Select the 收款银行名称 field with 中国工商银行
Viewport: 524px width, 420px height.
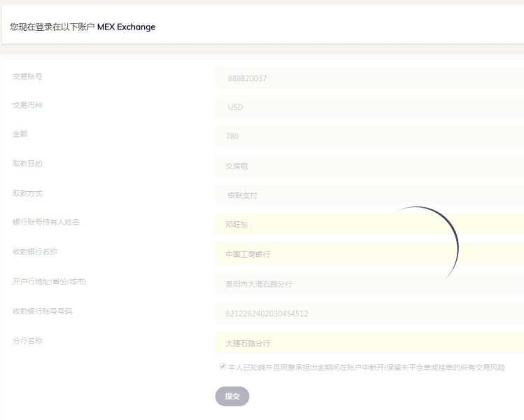369,254
